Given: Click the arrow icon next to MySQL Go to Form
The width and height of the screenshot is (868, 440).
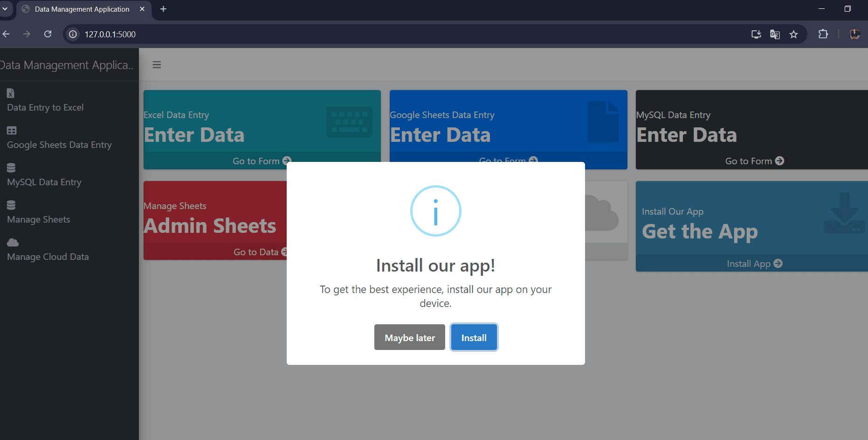Looking at the screenshot, I should 779,161.
